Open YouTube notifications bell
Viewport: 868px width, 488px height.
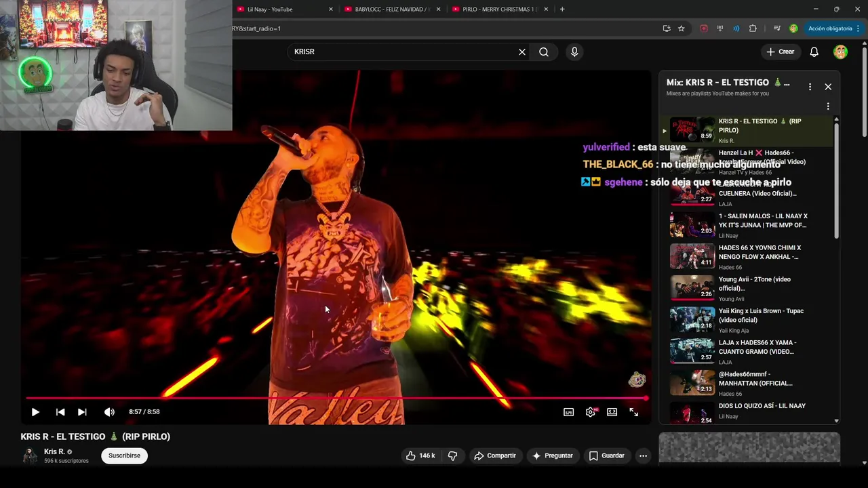pyautogui.click(x=814, y=52)
